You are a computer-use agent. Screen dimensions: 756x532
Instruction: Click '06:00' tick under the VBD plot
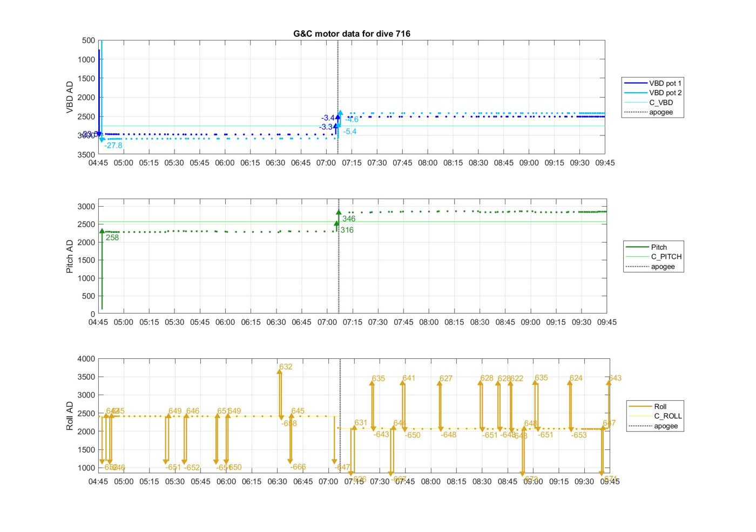click(225, 163)
